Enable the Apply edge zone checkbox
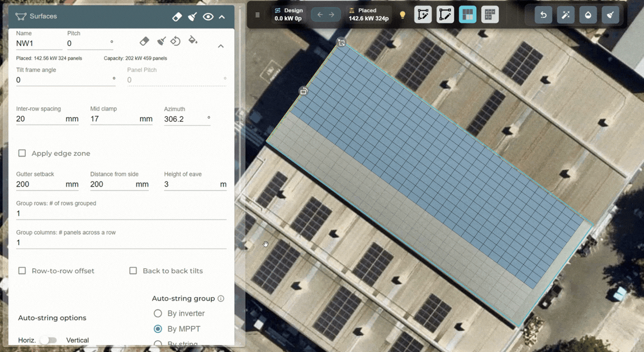The image size is (644, 352). click(22, 153)
